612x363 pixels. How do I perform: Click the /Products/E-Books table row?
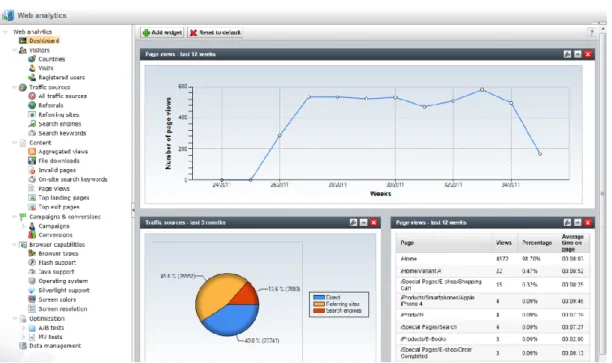click(x=493, y=339)
